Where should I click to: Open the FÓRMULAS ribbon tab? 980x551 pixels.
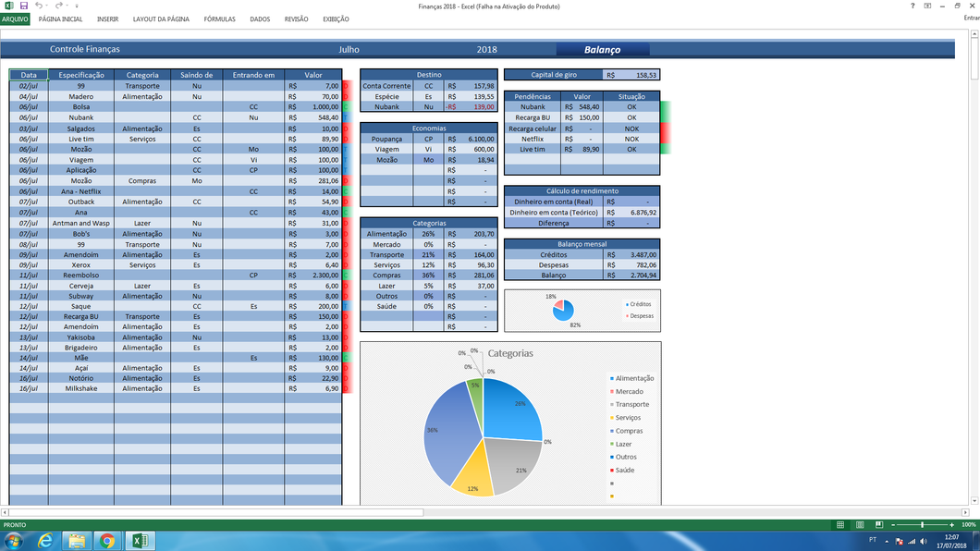point(219,18)
